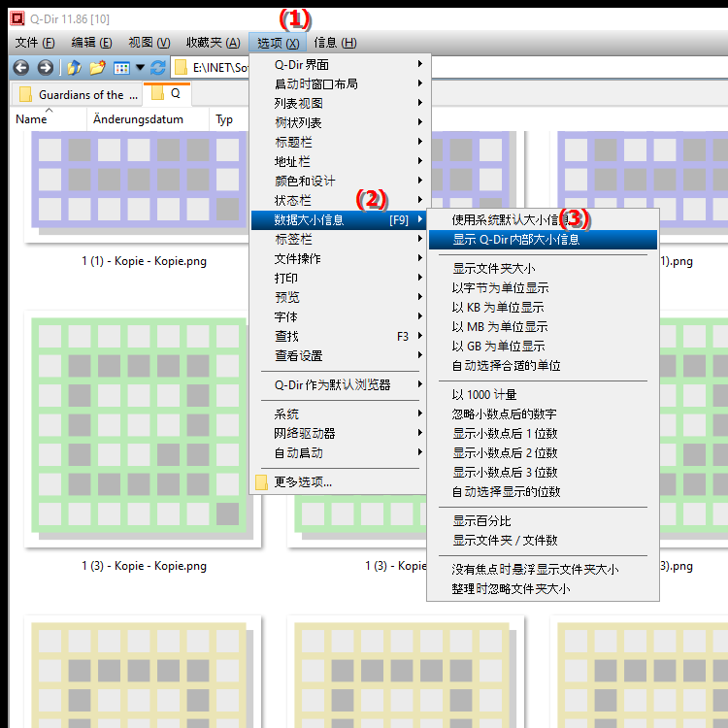Click 更多选项... menu entry

coord(340,481)
